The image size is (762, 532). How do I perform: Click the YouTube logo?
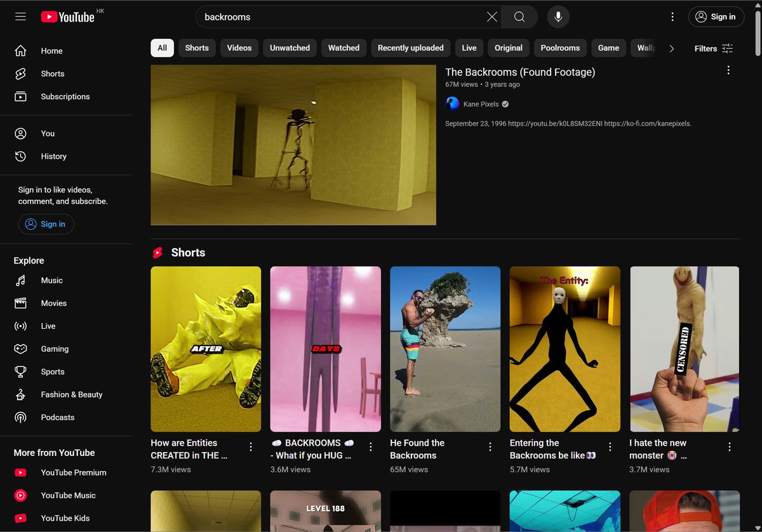click(x=67, y=17)
